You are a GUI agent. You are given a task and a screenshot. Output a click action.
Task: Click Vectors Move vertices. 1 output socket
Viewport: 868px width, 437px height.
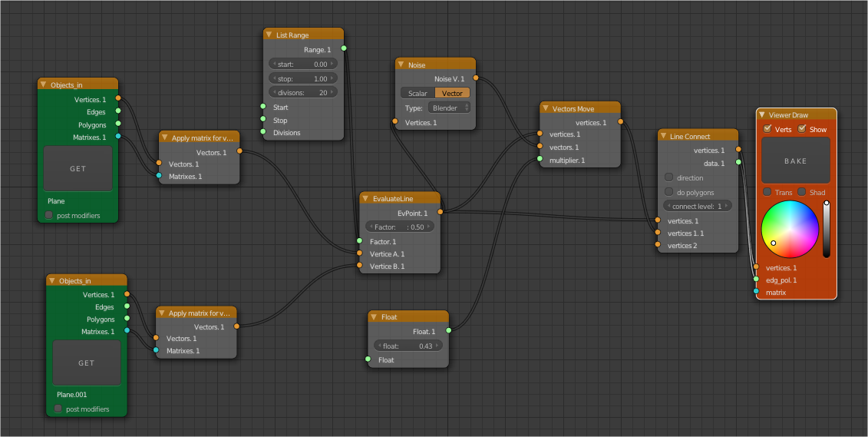(x=620, y=121)
